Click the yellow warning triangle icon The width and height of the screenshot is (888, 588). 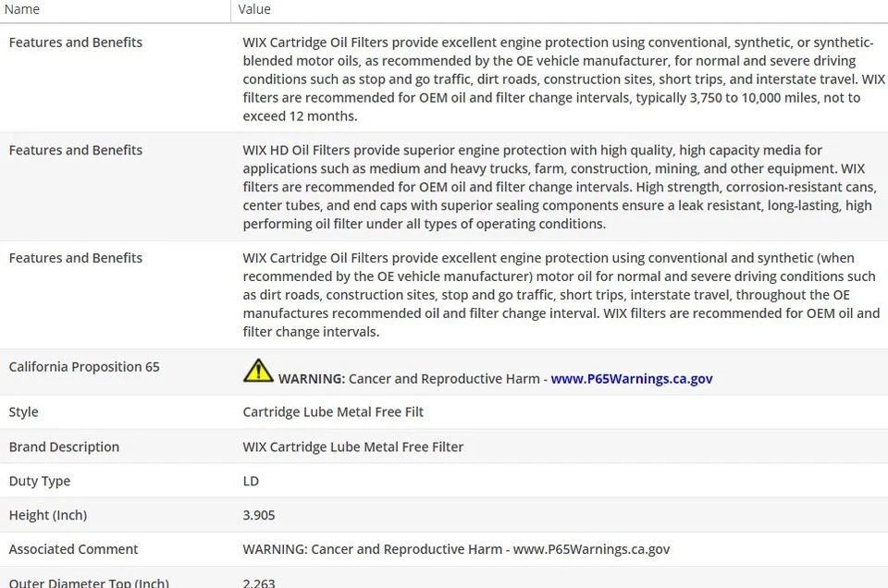coord(258,371)
